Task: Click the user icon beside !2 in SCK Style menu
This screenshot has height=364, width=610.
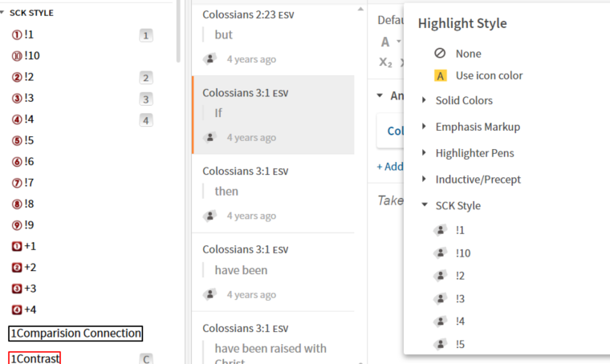Action: point(441,276)
